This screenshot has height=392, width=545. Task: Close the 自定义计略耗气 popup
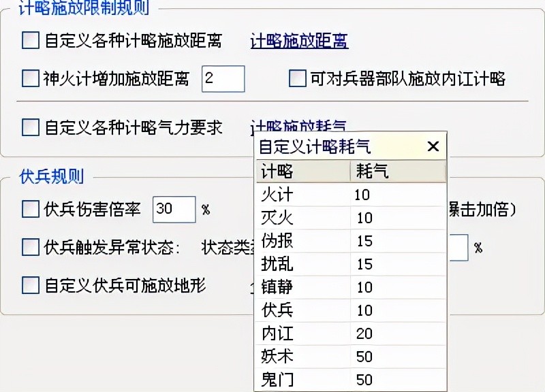pyautogui.click(x=433, y=146)
